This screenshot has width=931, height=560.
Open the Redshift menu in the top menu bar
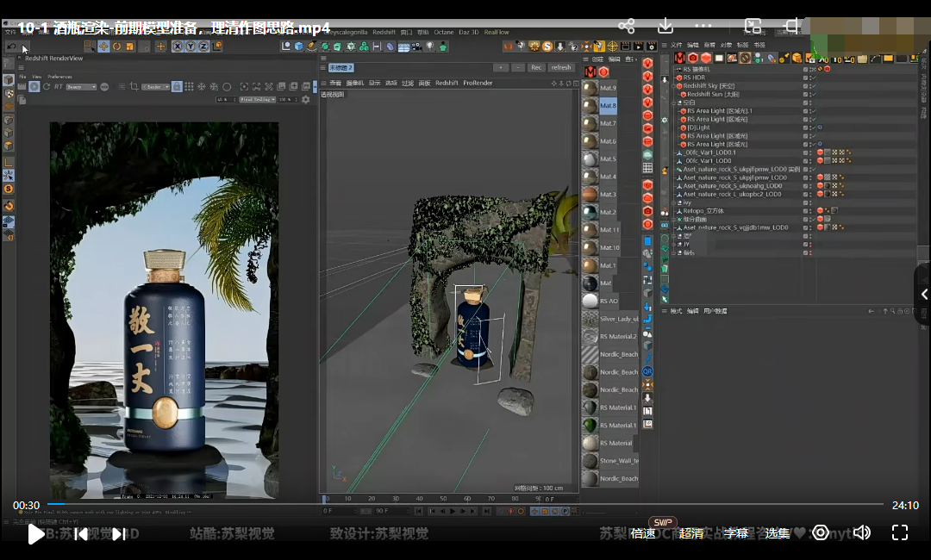(x=384, y=32)
